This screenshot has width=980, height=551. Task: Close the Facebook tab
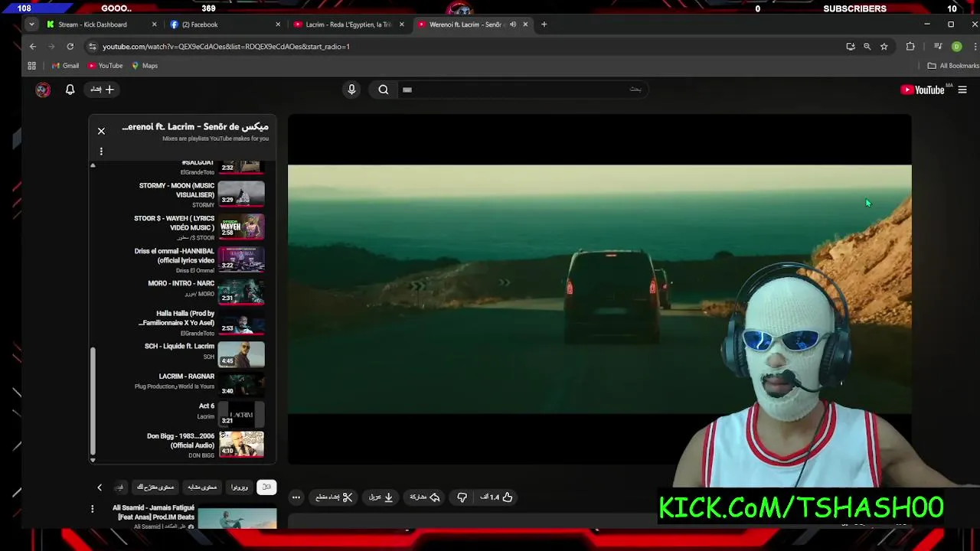click(x=278, y=24)
